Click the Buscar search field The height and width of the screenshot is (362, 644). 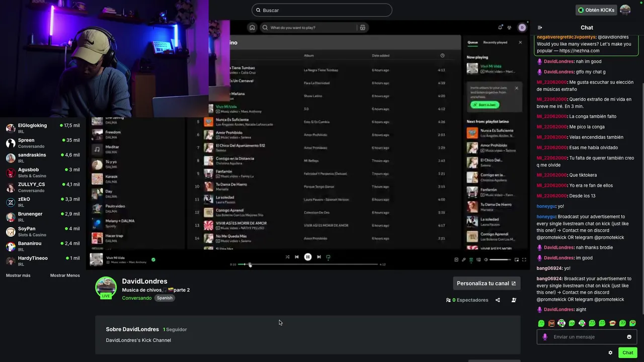click(x=322, y=10)
